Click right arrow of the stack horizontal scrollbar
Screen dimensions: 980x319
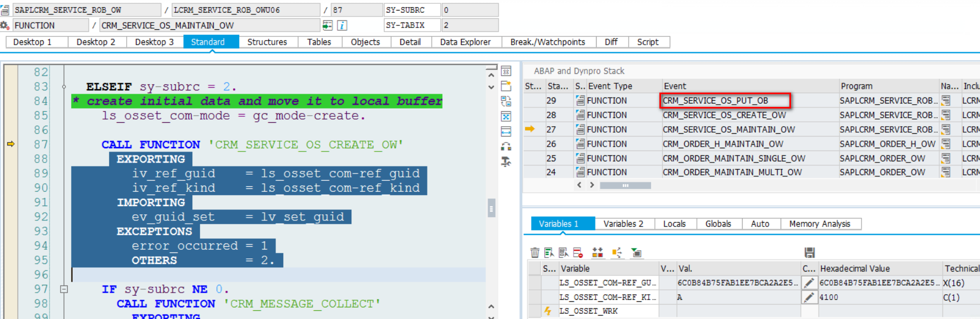tap(592, 185)
